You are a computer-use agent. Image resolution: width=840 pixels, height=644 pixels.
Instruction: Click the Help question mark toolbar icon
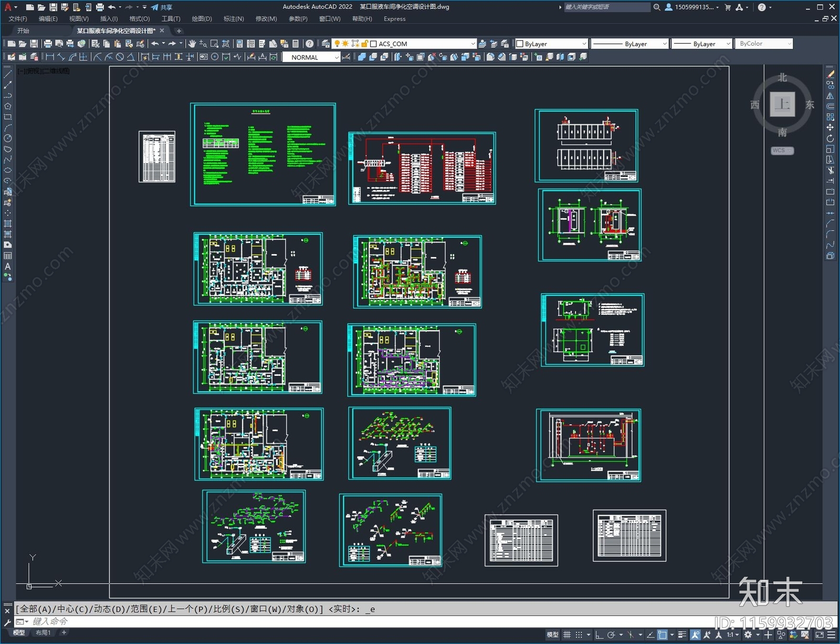(310, 44)
